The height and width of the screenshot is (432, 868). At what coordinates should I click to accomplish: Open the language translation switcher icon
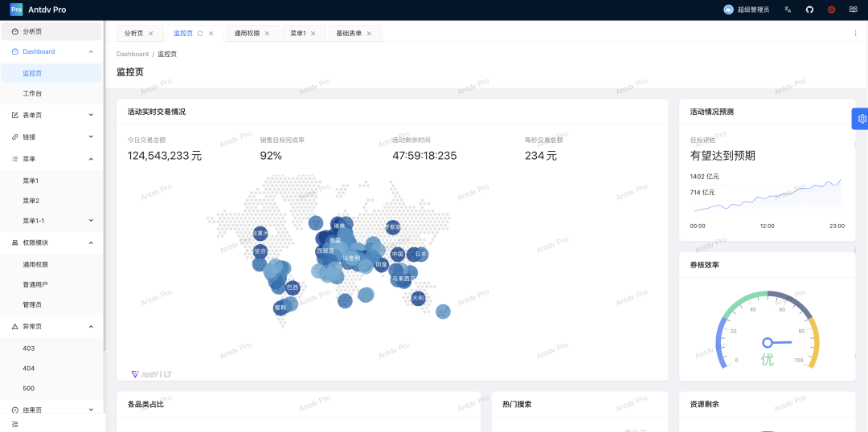[788, 10]
